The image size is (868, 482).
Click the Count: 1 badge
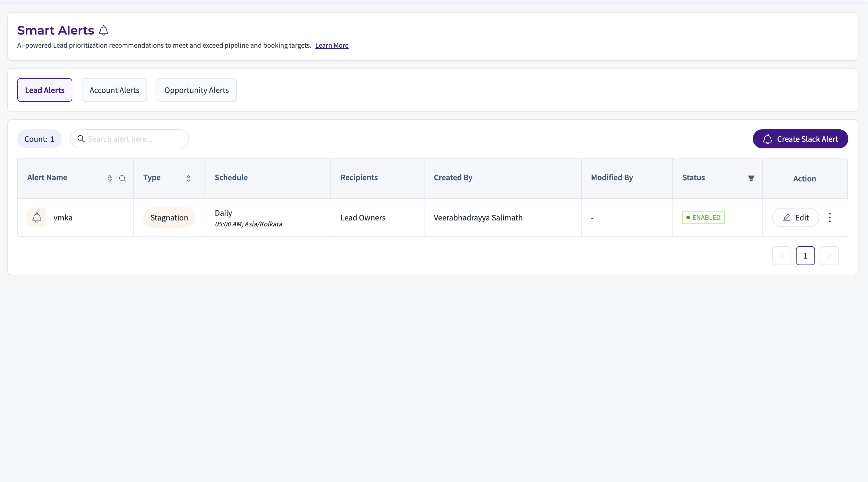pos(39,139)
